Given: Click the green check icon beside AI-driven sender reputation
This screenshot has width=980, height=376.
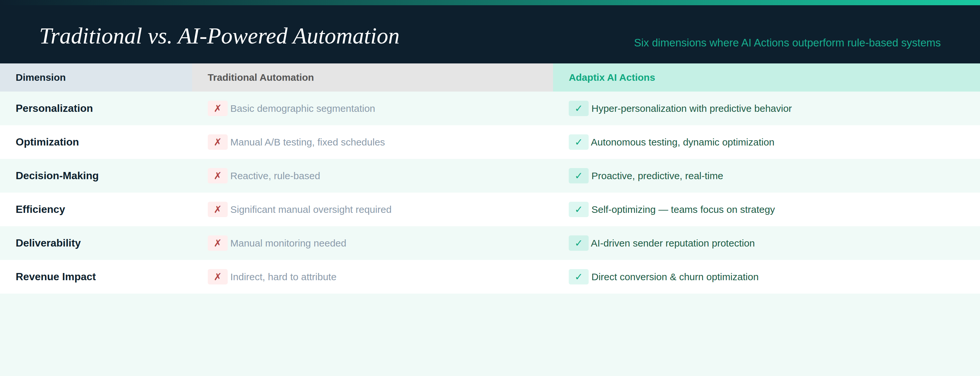Looking at the screenshot, I should click(578, 243).
